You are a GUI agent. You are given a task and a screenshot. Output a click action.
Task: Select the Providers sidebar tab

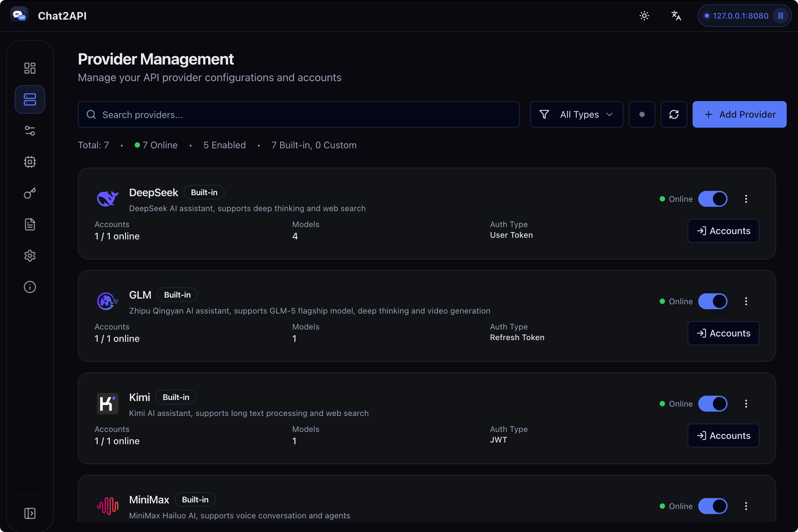pos(30,99)
